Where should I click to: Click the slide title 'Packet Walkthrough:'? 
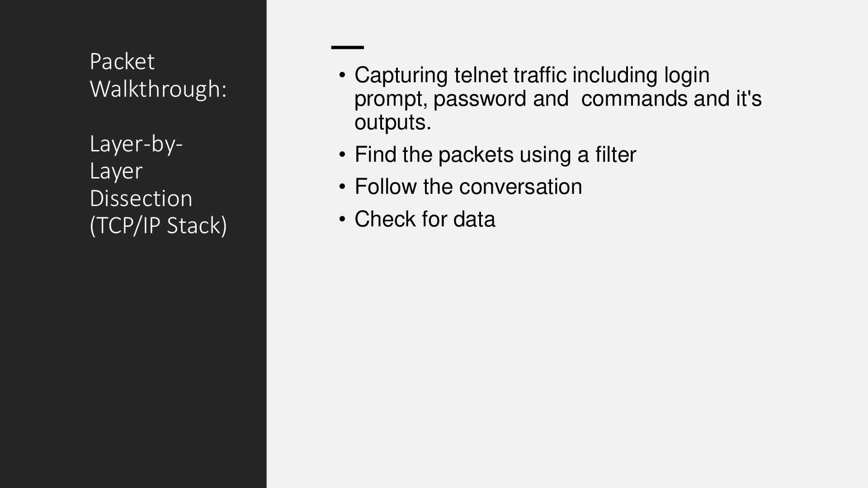click(158, 75)
